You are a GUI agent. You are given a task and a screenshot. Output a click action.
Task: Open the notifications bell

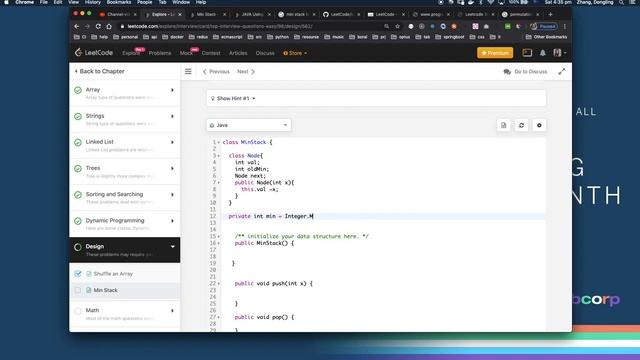tap(542, 53)
